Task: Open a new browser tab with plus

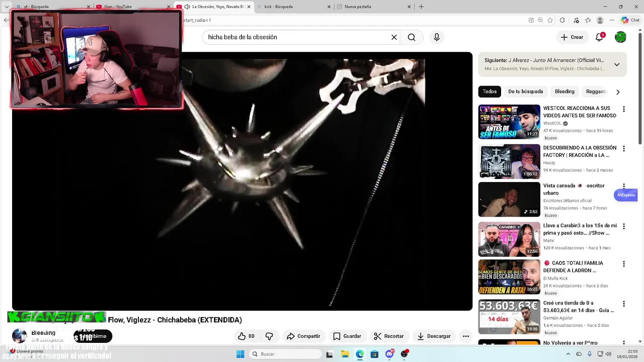Action: pyautogui.click(x=421, y=7)
